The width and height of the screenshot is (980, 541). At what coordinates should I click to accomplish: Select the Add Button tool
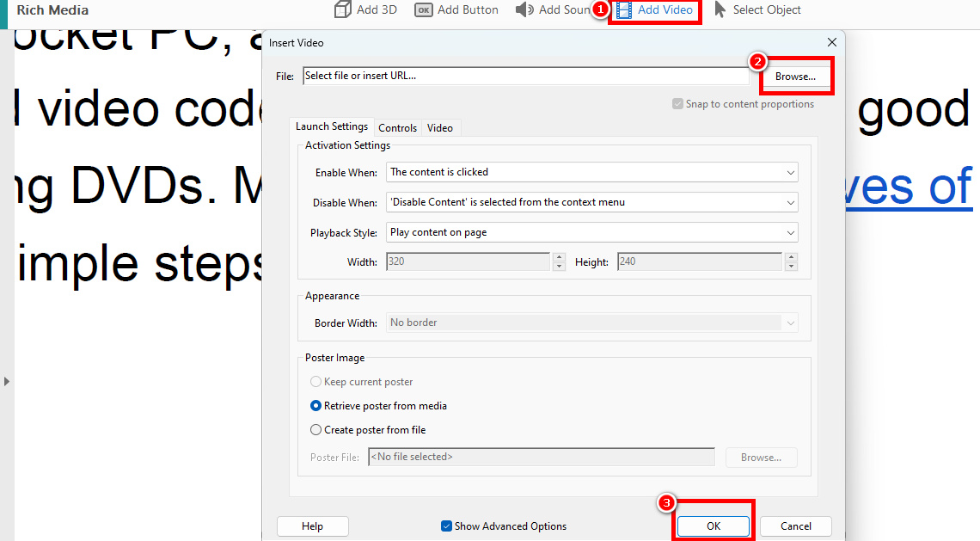click(x=456, y=9)
